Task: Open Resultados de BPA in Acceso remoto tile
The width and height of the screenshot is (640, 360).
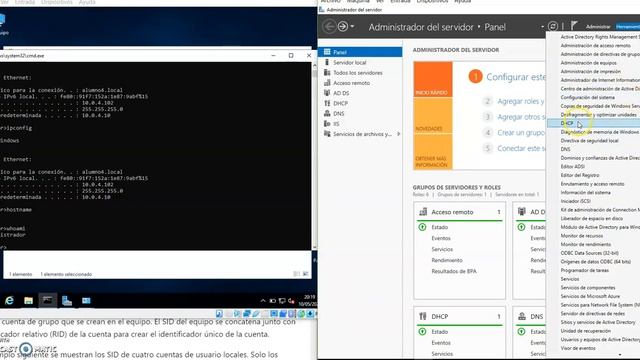Action: point(454,271)
